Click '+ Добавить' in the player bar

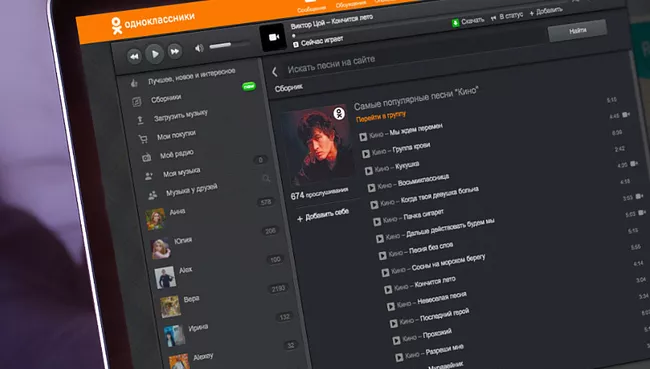click(x=546, y=12)
